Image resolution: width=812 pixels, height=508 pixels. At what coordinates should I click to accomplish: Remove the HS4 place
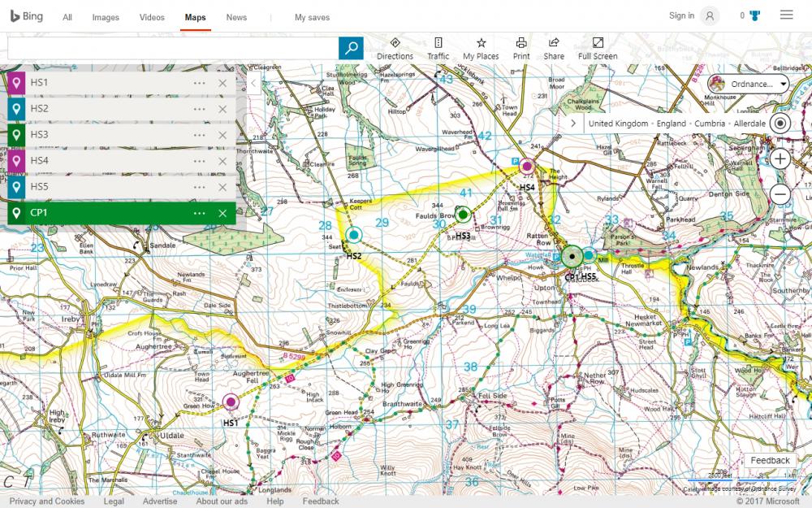(222, 161)
